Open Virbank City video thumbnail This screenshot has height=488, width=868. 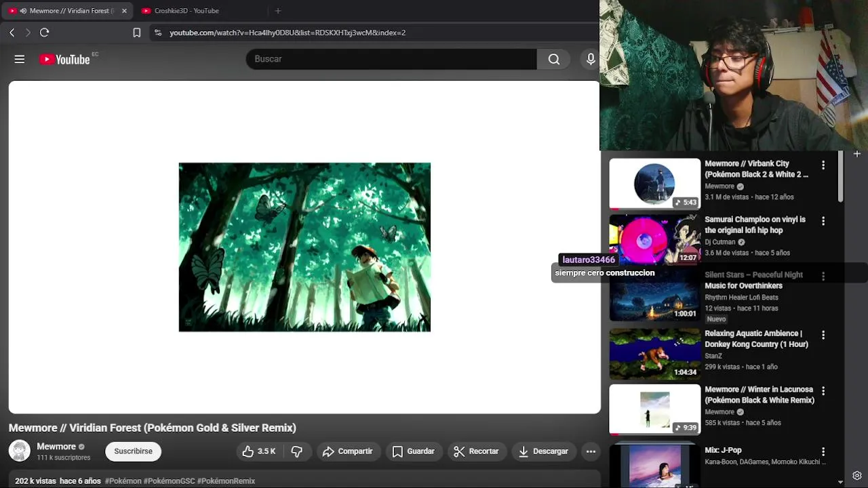click(x=654, y=184)
